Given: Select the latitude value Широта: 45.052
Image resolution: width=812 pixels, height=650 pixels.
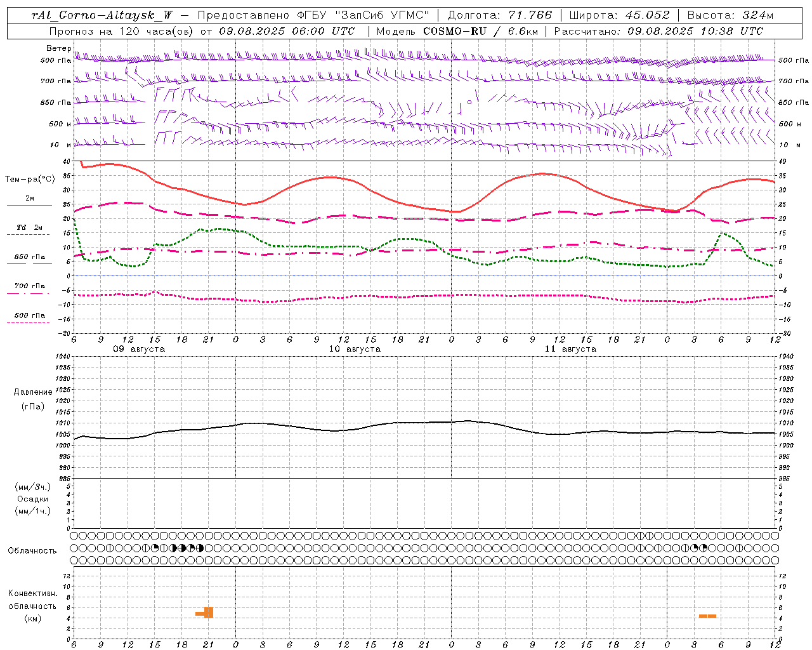Looking at the screenshot, I should pos(620,15).
